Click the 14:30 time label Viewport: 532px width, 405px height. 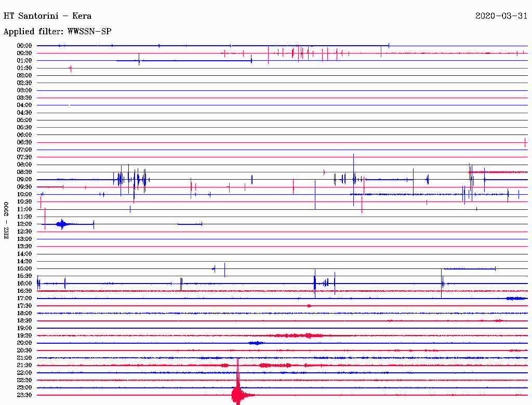[24, 261]
